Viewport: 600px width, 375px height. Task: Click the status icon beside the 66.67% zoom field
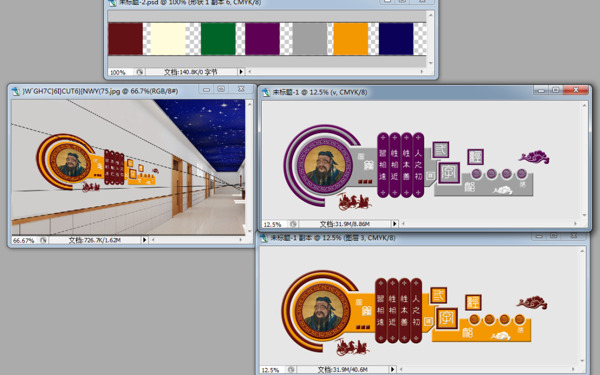click(43, 240)
